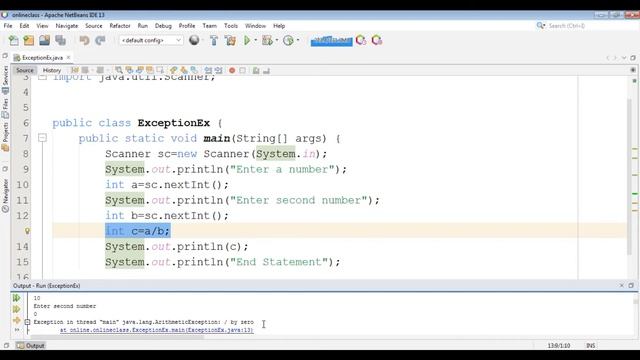The image size is (640, 360).
Task: Click the Clean and Build Project icon
Action: pos(230,40)
